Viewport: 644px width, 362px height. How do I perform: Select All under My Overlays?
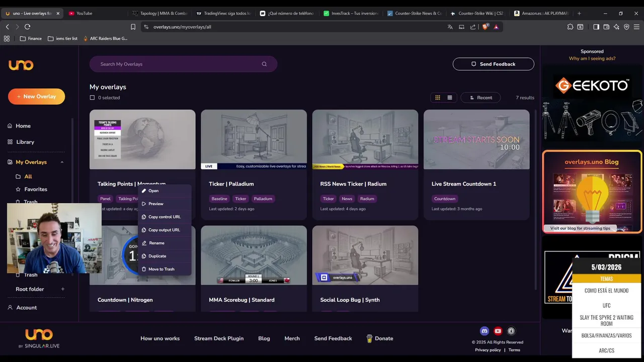coord(28,176)
